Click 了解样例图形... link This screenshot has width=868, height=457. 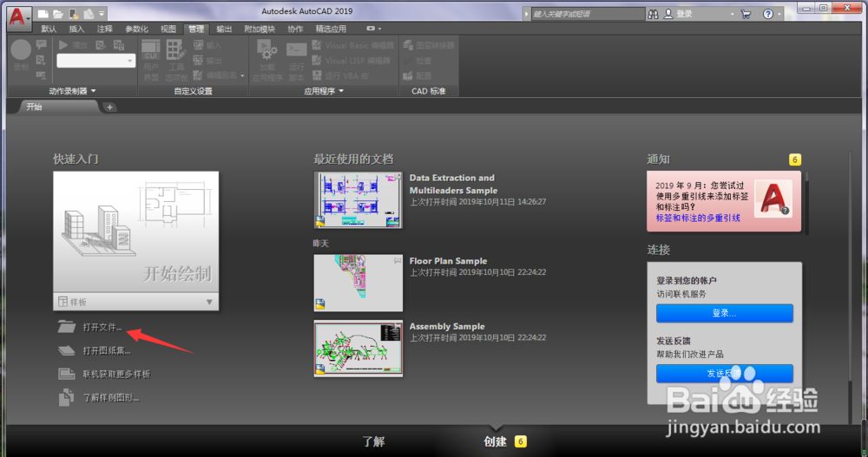tap(111, 397)
